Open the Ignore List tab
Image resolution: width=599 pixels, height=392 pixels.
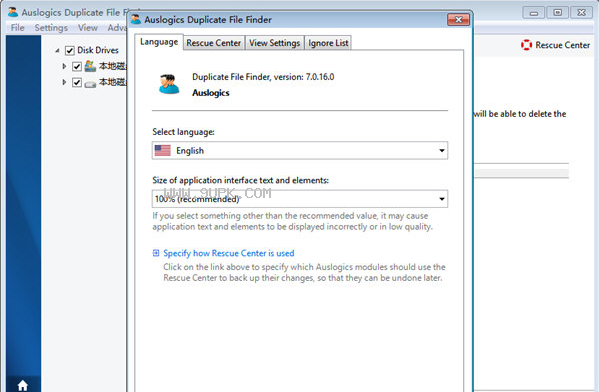point(328,43)
